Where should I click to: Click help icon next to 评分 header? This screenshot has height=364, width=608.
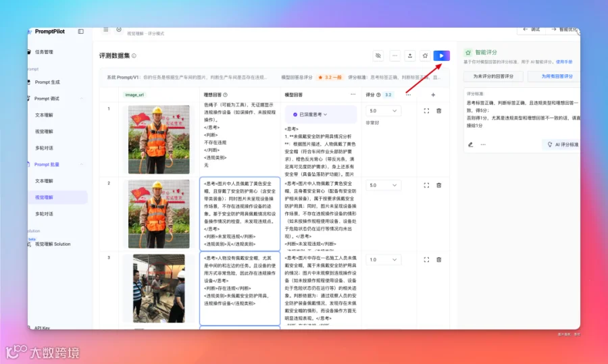(x=378, y=95)
